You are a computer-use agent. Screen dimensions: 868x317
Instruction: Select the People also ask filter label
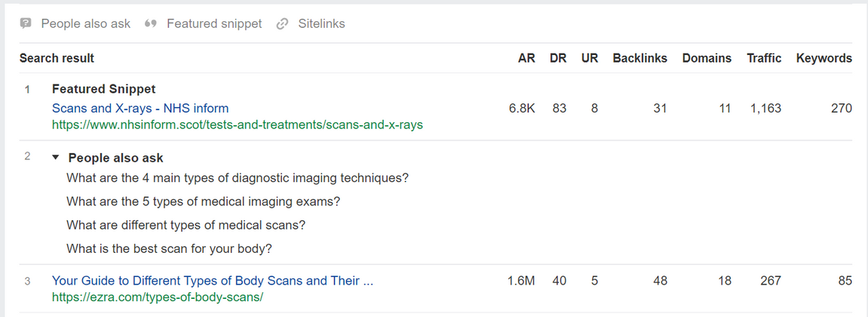tap(85, 24)
